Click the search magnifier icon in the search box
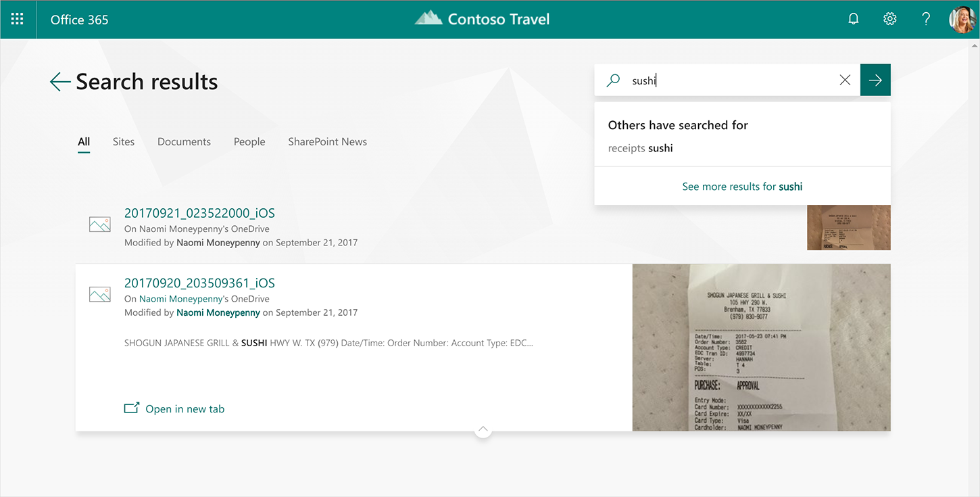Screen dimensions: 980x497 pos(612,80)
